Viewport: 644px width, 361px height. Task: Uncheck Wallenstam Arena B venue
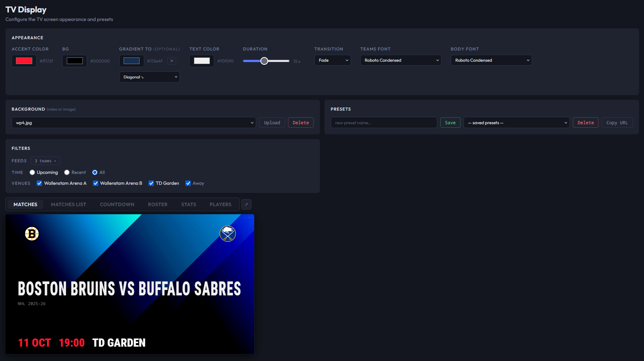click(95, 183)
